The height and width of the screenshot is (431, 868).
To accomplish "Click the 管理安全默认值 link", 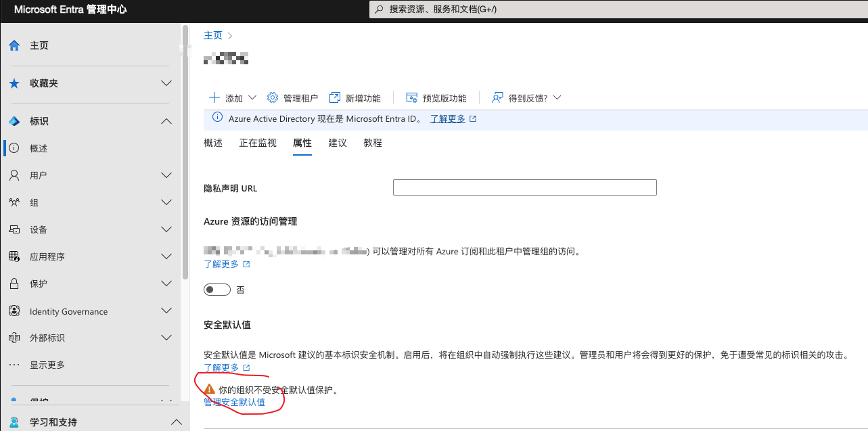I will 234,402.
